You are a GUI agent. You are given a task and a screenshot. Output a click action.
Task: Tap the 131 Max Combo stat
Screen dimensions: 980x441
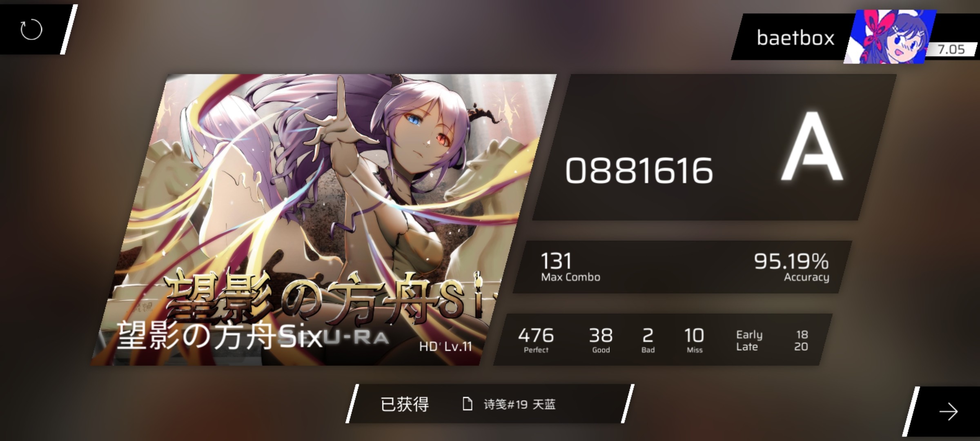pyautogui.click(x=570, y=267)
